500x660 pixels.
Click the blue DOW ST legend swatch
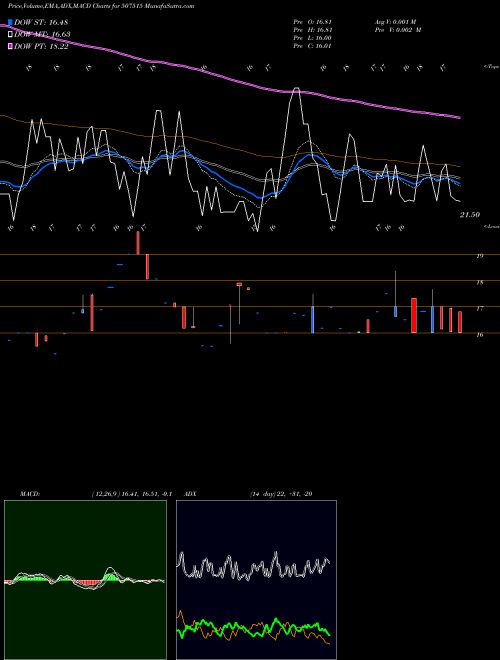[x=10, y=22]
